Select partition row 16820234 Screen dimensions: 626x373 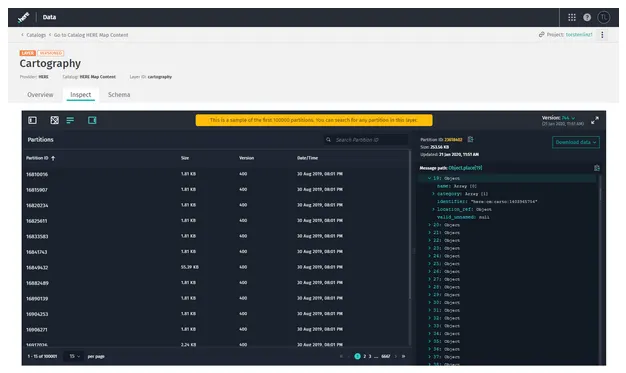coord(216,205)
